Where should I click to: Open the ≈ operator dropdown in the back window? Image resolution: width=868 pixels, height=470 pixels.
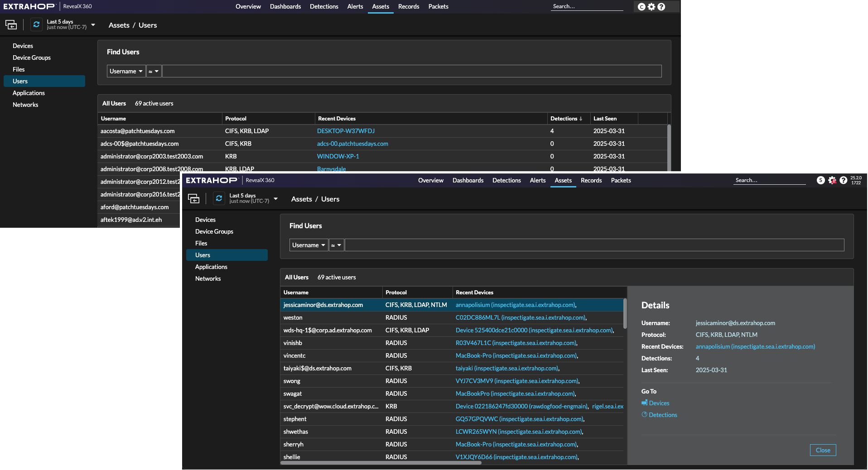pos(154,71)
